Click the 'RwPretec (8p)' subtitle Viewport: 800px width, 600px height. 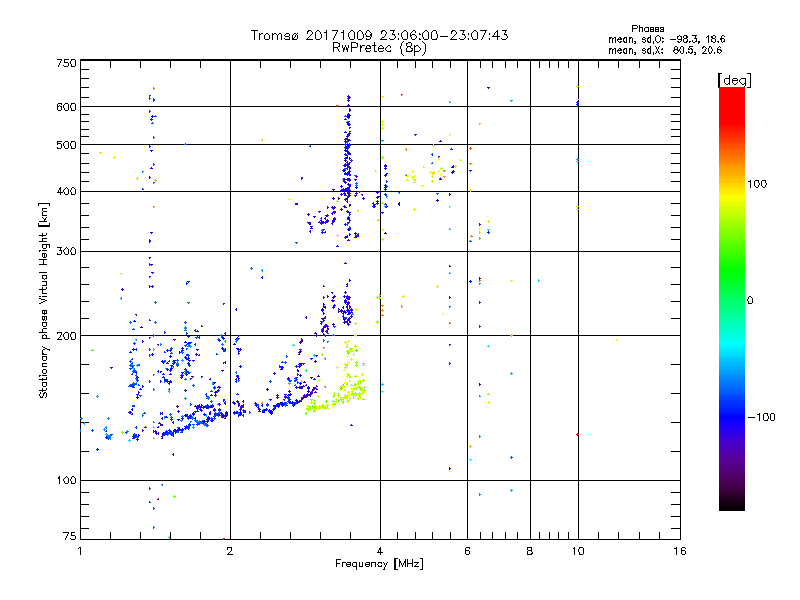[379, 48]
